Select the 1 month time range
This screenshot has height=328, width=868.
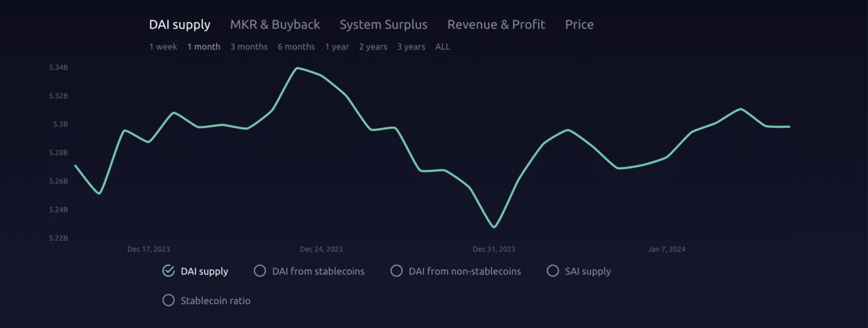tap(203, 46)
